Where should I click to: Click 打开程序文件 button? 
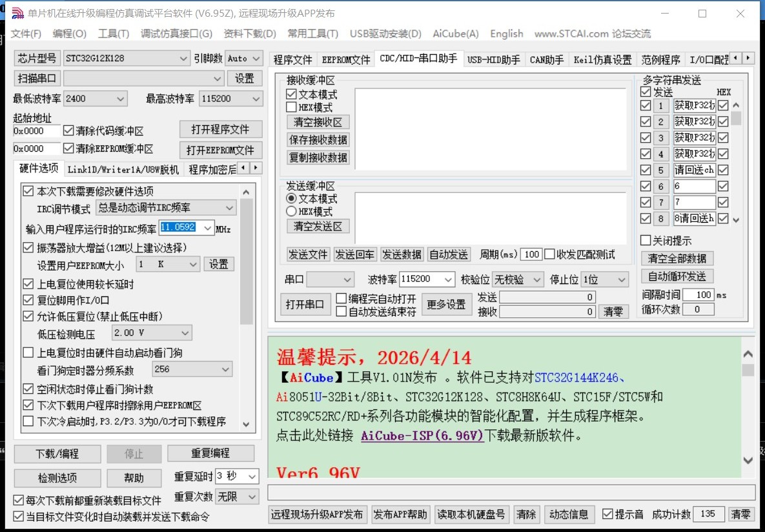click(221, 129)
